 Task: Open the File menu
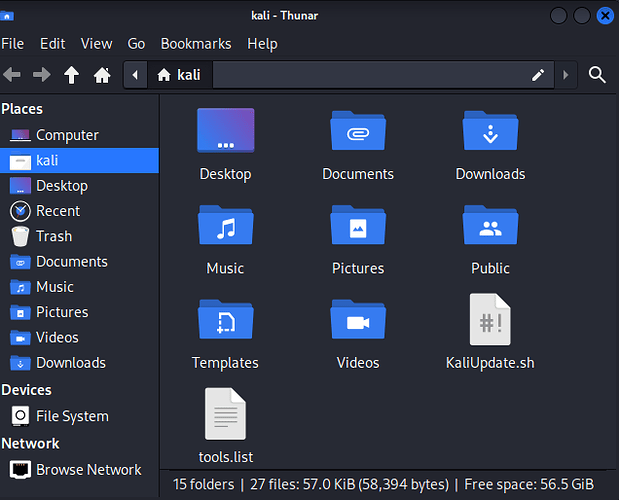pyautogui.click(x=13, y=44)
